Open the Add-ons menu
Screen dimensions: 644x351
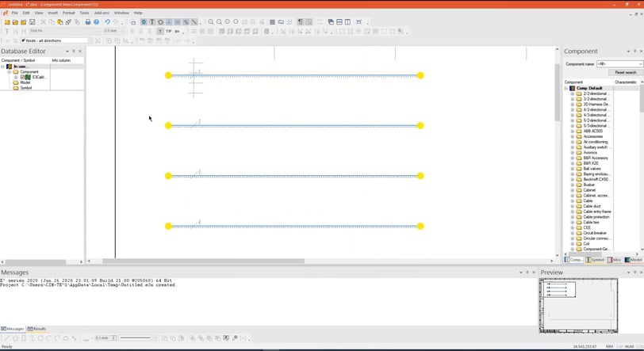[x=102, y=13]
